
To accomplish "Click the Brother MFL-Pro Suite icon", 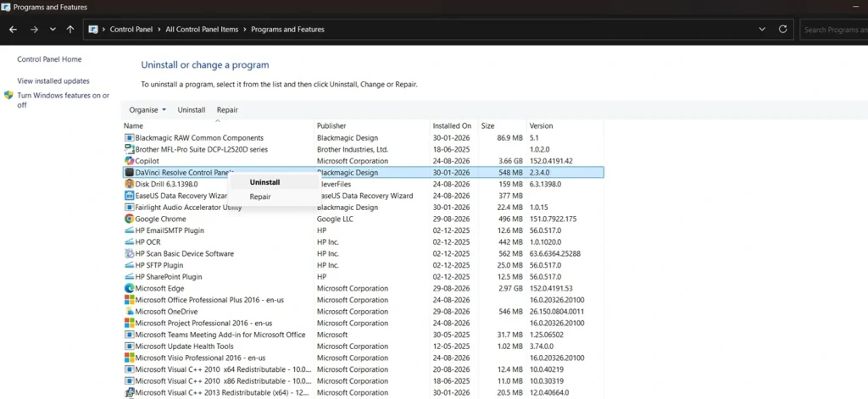I will [129, 149].
